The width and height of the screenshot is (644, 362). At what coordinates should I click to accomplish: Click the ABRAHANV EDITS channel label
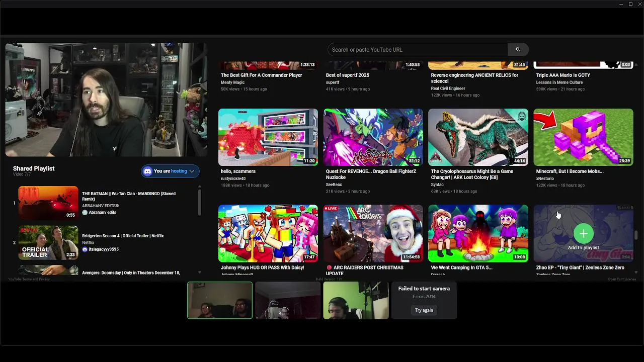tap(101, 206)
